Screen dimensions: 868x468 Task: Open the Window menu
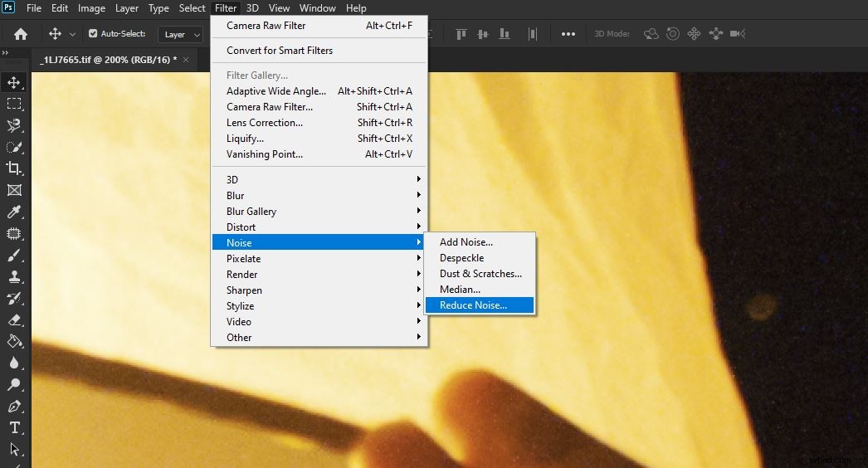pos(317,8)
